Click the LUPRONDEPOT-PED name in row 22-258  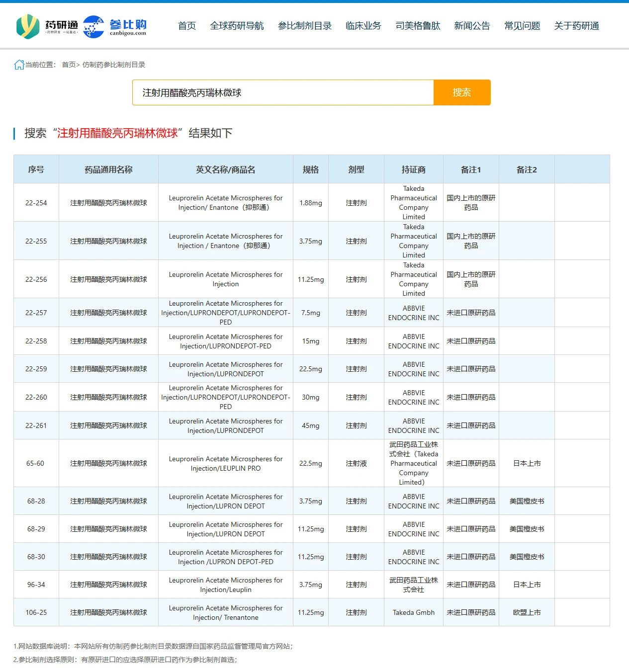(x=226, y=341)
